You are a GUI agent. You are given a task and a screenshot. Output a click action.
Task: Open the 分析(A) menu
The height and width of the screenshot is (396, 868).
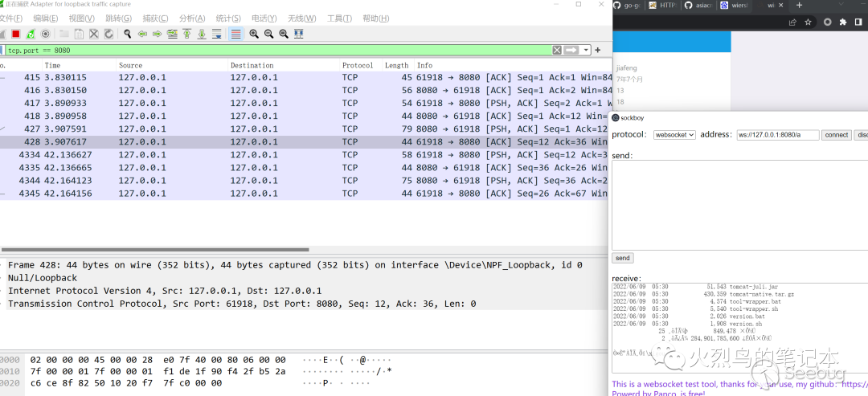coord(191,18)
